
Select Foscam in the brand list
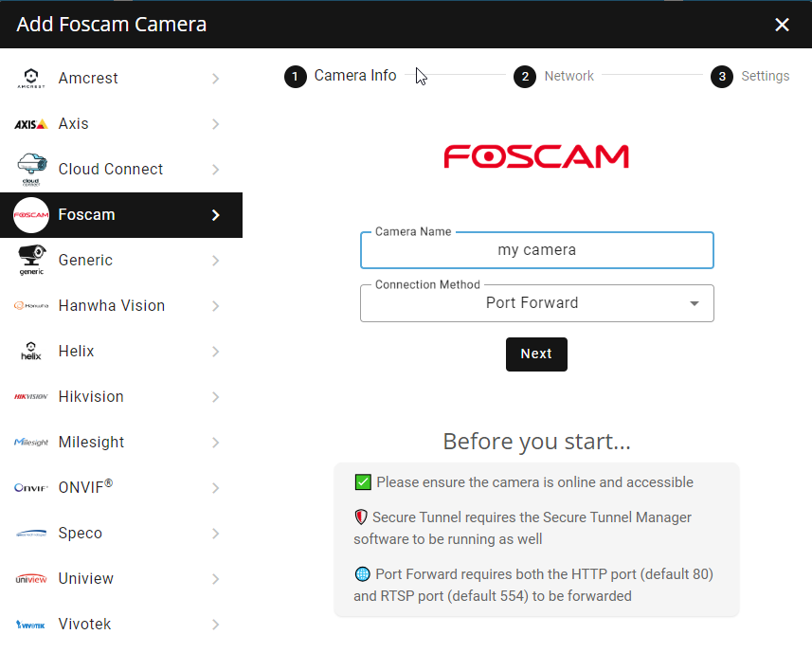[x=120, y=215]
